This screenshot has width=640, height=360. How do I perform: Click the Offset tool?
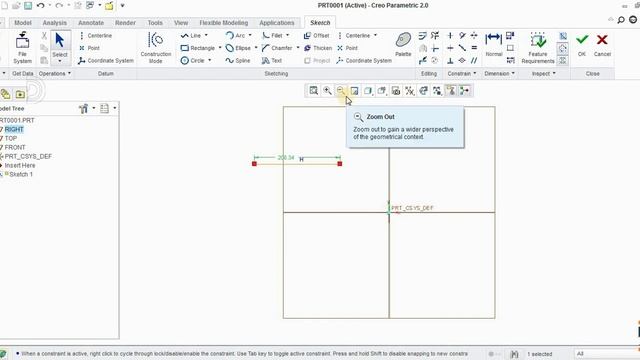[317, 36]
